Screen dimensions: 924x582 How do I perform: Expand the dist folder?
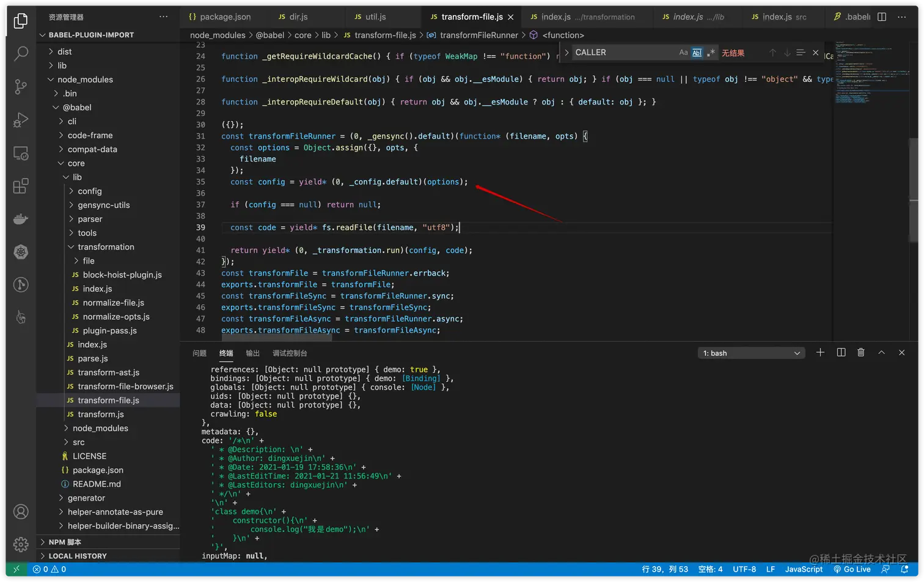click(x=108, y=51)
